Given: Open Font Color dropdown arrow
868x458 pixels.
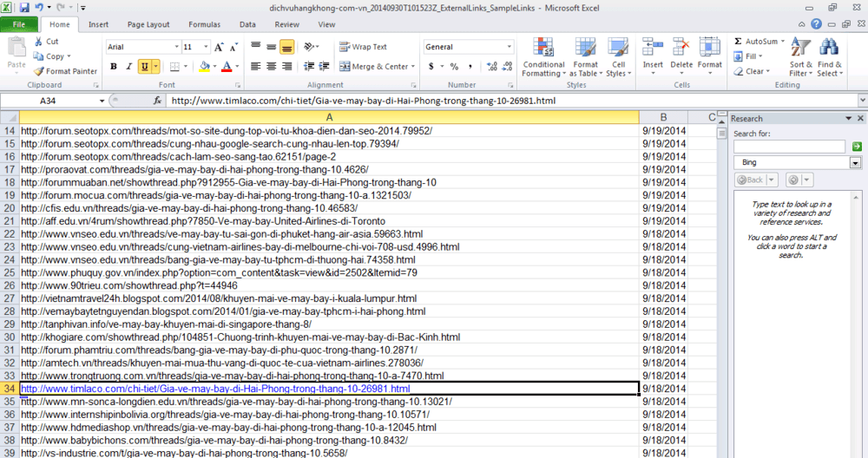Looking at the screenshot, I should click(237, 67).
